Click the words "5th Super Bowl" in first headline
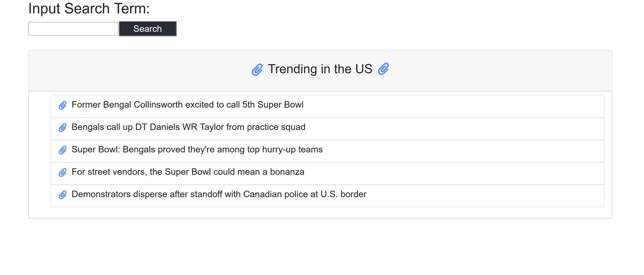Viewport: 644px width, 275px height. point(273,105)
